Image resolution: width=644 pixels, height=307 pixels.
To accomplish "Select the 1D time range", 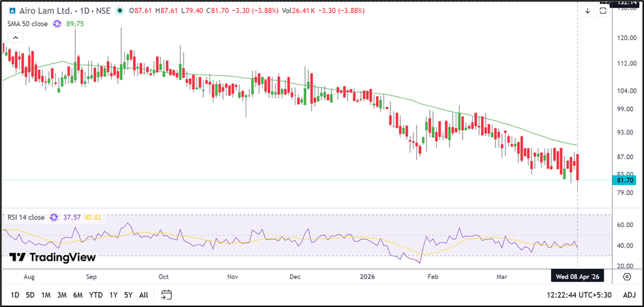I will [13, 295].
